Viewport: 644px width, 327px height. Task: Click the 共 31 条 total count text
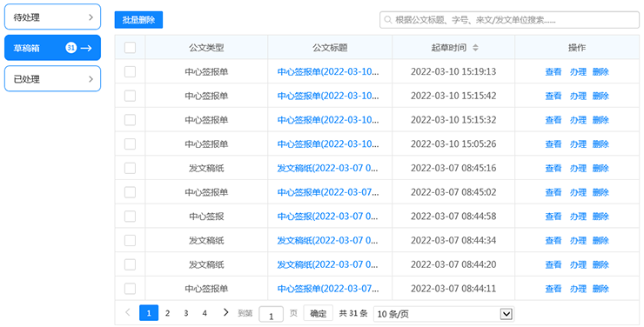pos(353,313)
